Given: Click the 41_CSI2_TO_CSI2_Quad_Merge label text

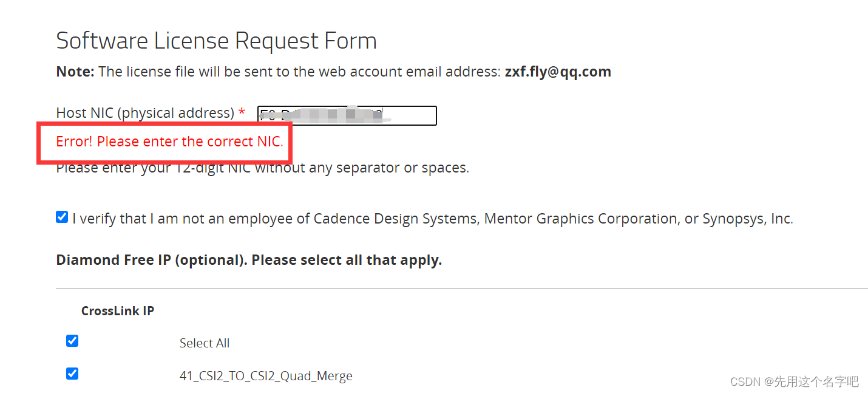Looking at the screenshot, I should pos(266,376).
